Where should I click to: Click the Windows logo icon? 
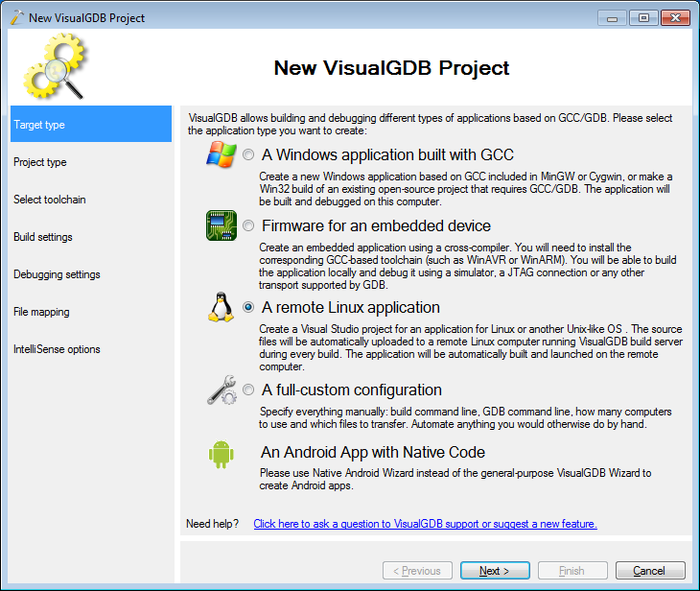click(221, 154)
